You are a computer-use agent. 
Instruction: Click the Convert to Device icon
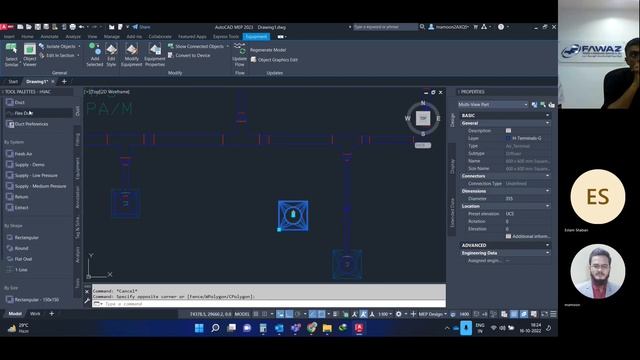tap(171, 55)
